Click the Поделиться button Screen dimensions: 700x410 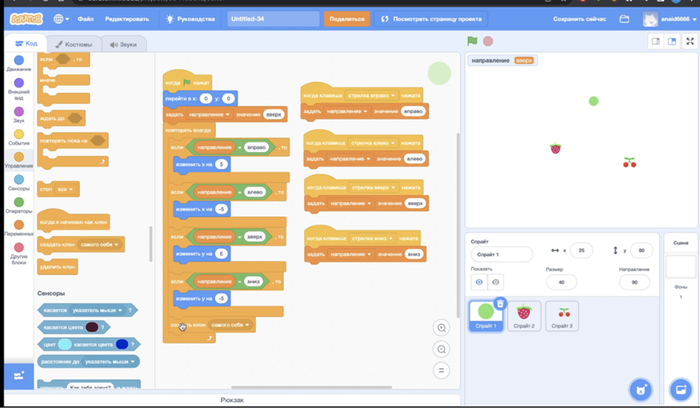point(346,19)
